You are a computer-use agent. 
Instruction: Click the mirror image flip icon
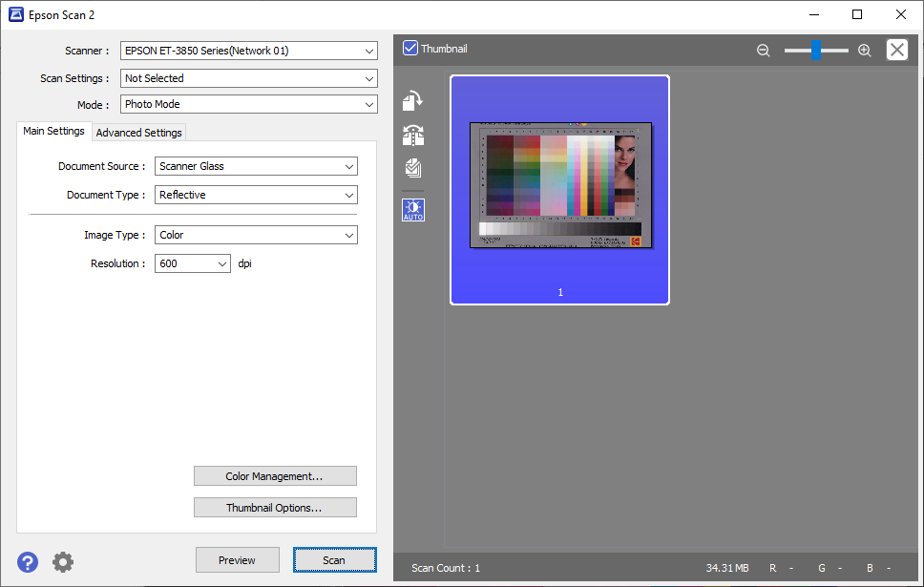[x=412, y=135]
